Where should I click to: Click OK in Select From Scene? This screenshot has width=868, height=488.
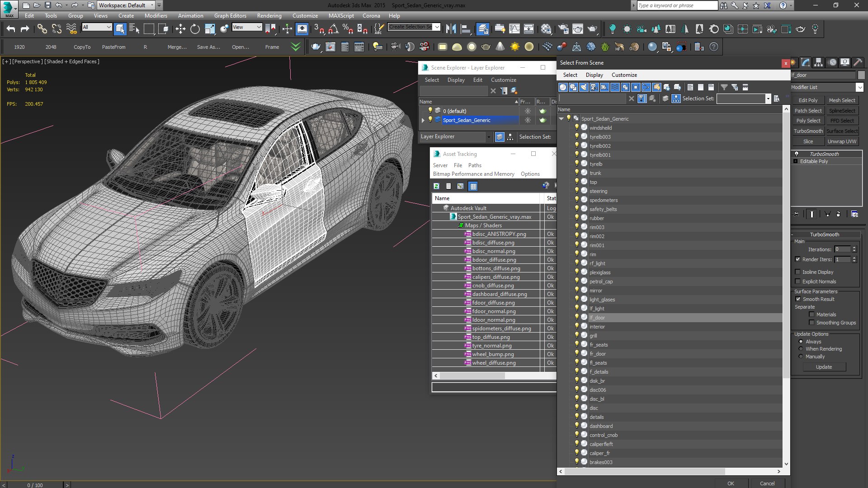(x=731, y=483)
